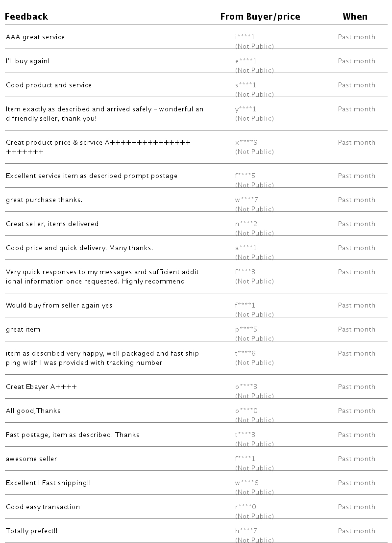The image size is (392, 543).
Task: Click 'All good,Thanks' feedback comment
Action: (x=33, y=411)
